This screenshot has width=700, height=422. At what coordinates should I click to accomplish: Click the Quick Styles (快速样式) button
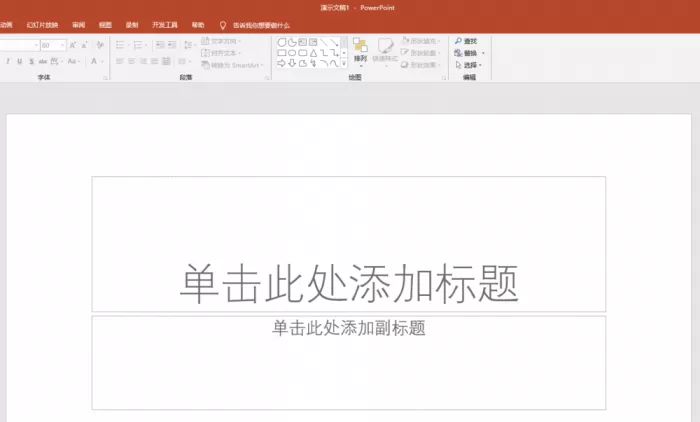point(385,53)
